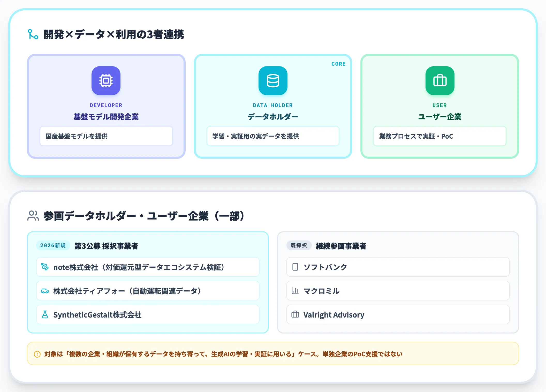Click the 業務プロセスで実証・PoC box

439,136
